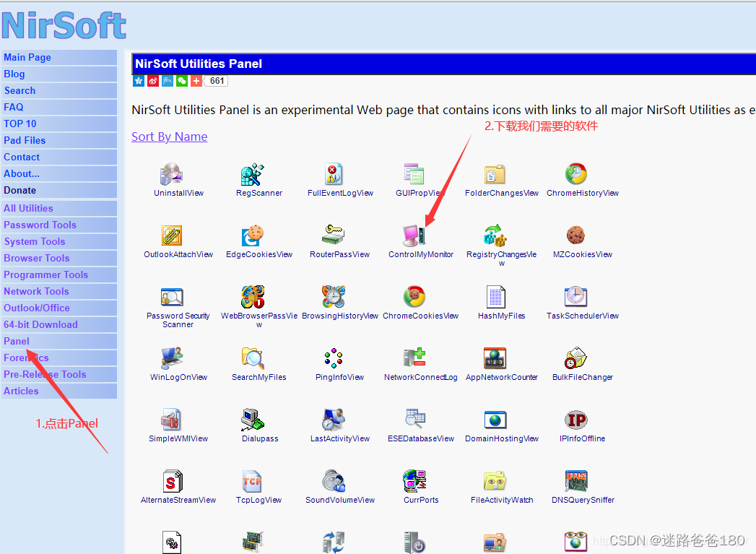This screenshot has width=756, height=554.
Task: Open the SoundVolumeView icon
Action: [333, 481]
